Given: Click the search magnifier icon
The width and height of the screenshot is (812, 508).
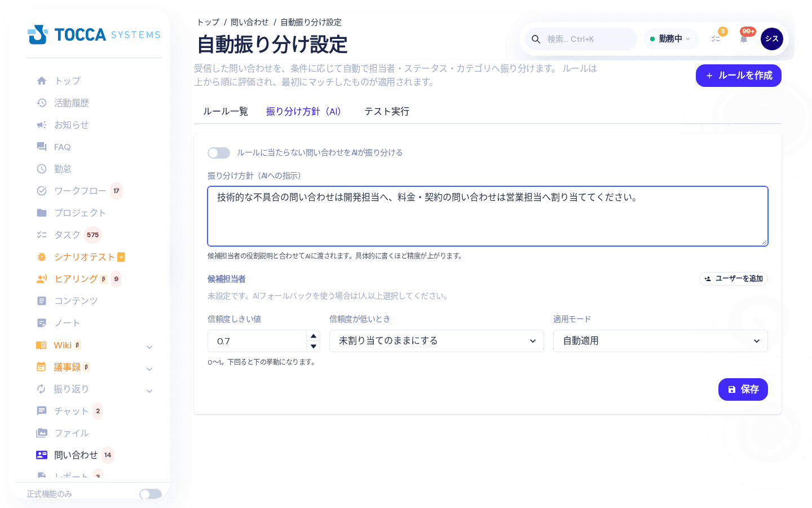Looking at the screenshot, I should point(536,39).
